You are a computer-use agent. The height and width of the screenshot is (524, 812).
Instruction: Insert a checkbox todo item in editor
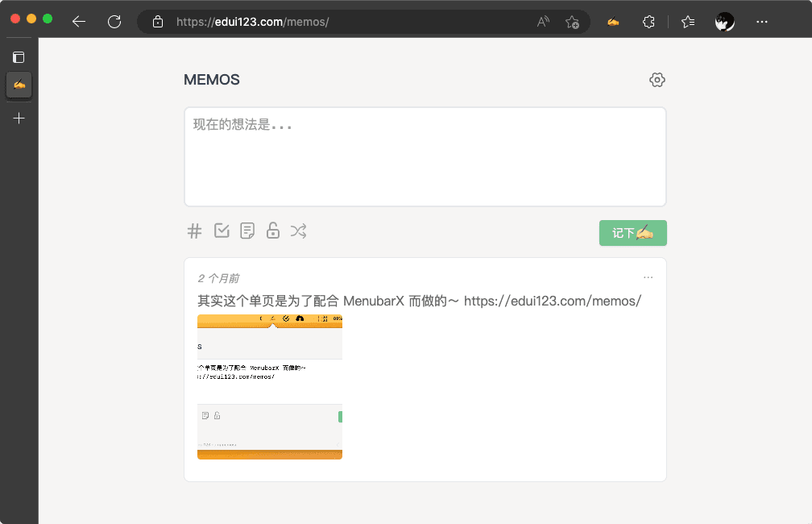(222, 231)
